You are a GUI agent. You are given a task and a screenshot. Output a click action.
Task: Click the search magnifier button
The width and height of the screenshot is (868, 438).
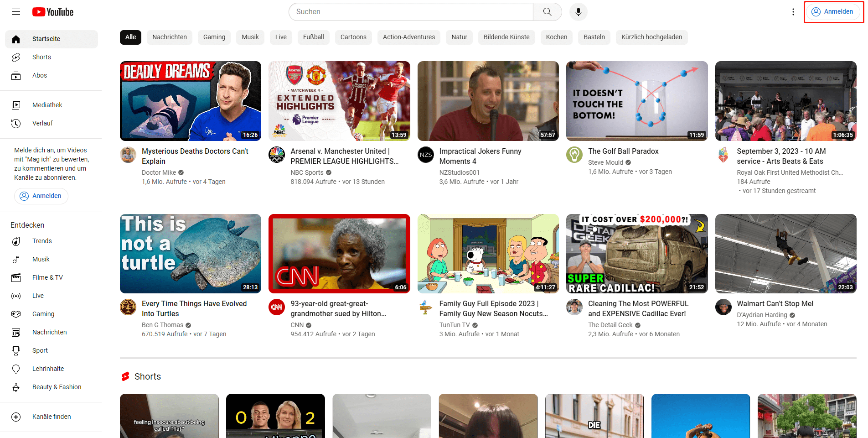[x=547, y=12]
